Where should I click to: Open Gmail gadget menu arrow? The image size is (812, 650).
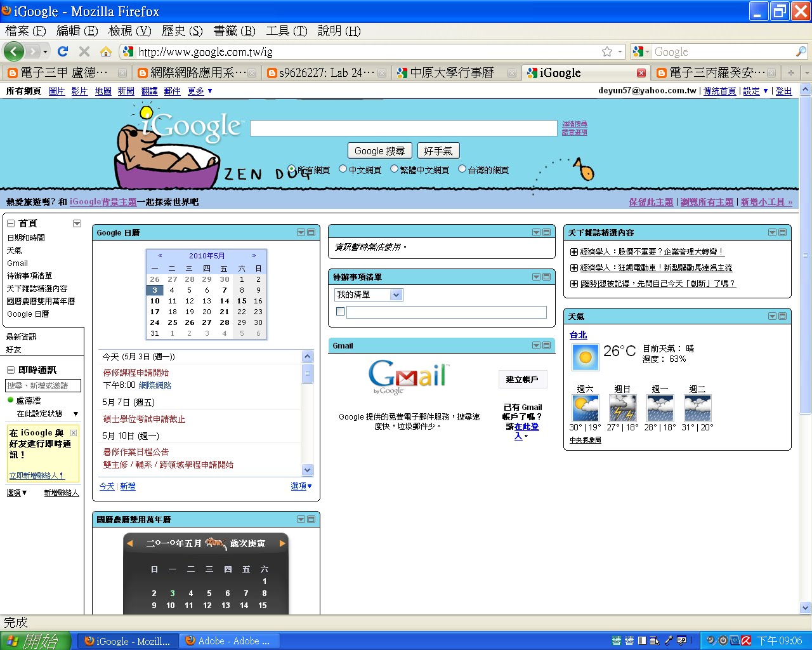tap(536, 345)
